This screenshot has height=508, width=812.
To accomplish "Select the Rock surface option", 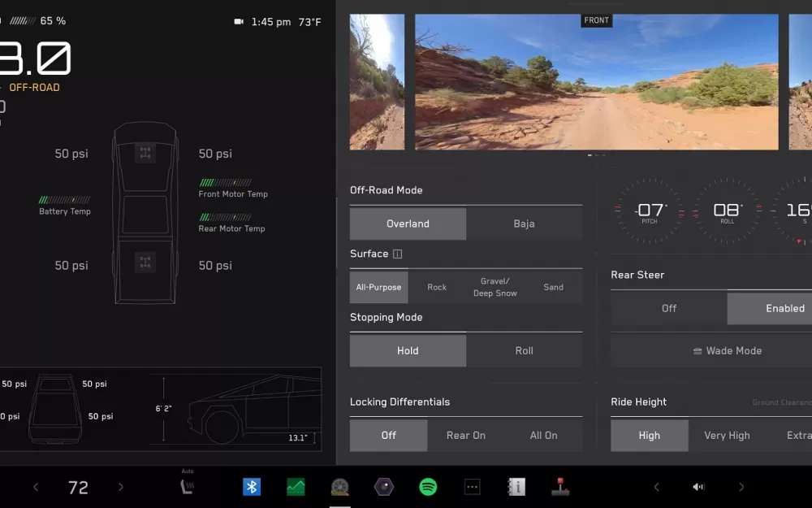I will (x=437, y=287).
